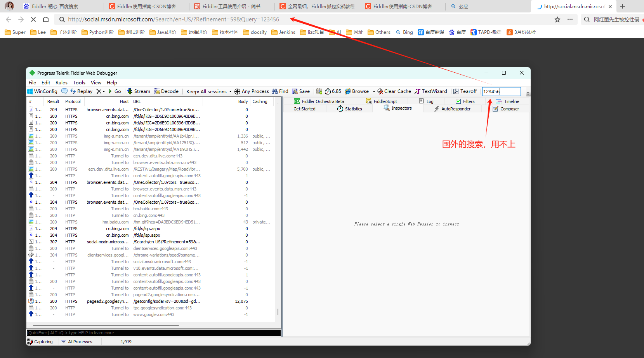Switch to the Inspectors tab

pyautogui.click(x=398, y=108)
